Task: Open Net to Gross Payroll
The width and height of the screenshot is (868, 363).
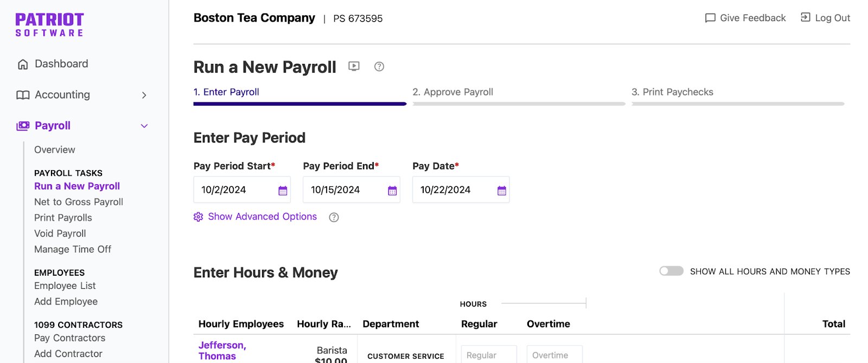Action: (79, 202)
